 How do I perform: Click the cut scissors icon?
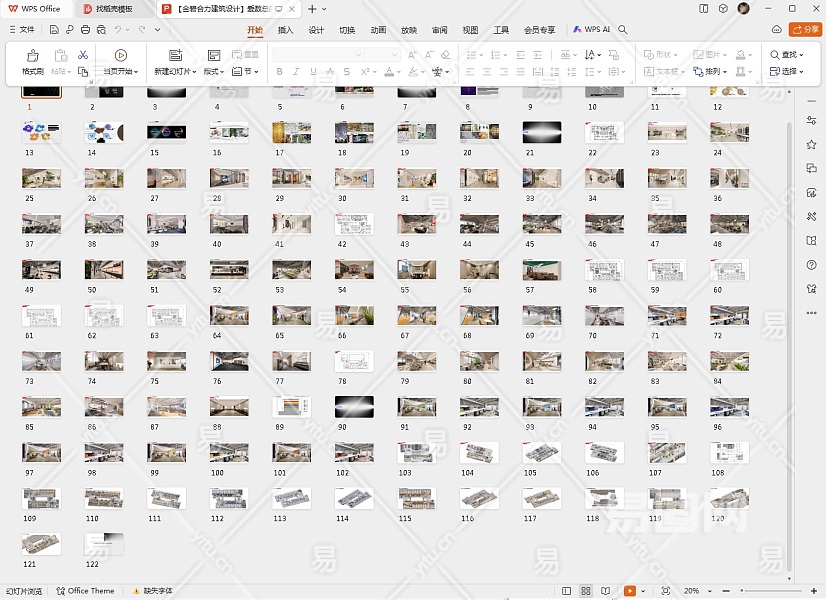click(x=83, y=54)
